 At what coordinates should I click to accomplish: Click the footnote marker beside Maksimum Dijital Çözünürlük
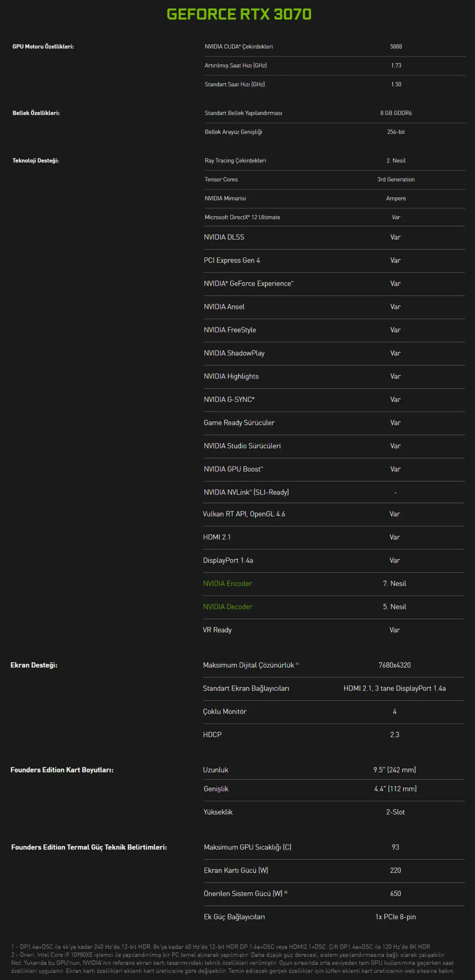(298, 664)
